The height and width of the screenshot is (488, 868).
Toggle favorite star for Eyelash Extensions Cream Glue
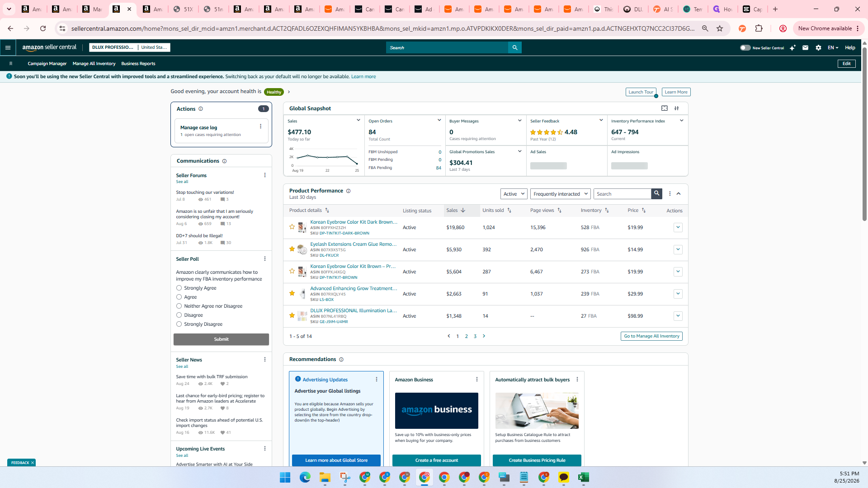tap(292, 249)
